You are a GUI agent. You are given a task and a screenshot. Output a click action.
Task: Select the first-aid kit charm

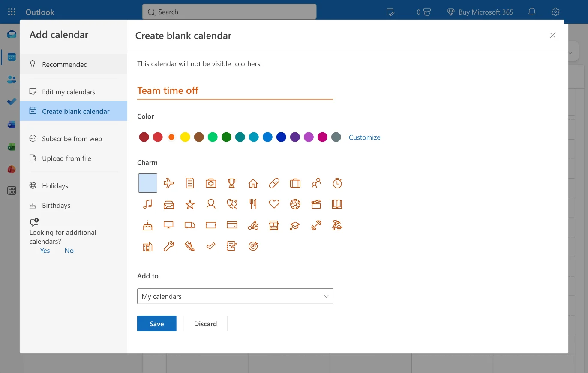click(x=211, y=183)
